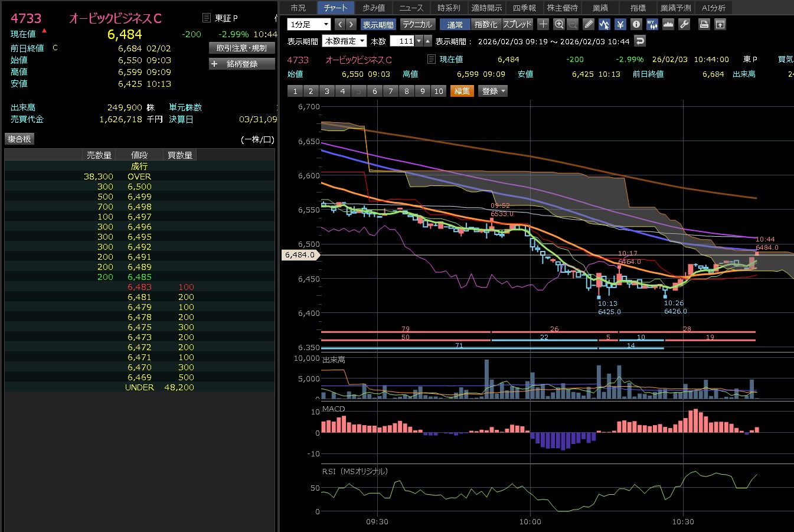Click the 銘柄登録 button
Screen dimensions: 794x532
coord(242,64)
